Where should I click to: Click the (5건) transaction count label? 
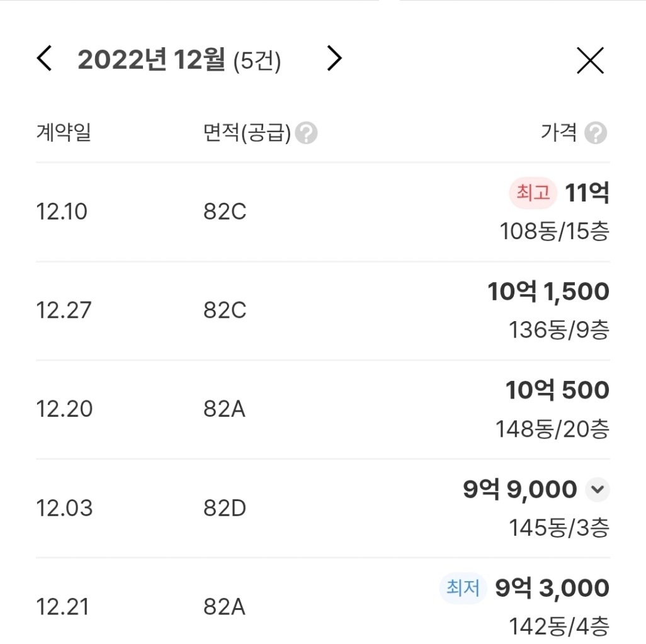[x=257, y=61]
